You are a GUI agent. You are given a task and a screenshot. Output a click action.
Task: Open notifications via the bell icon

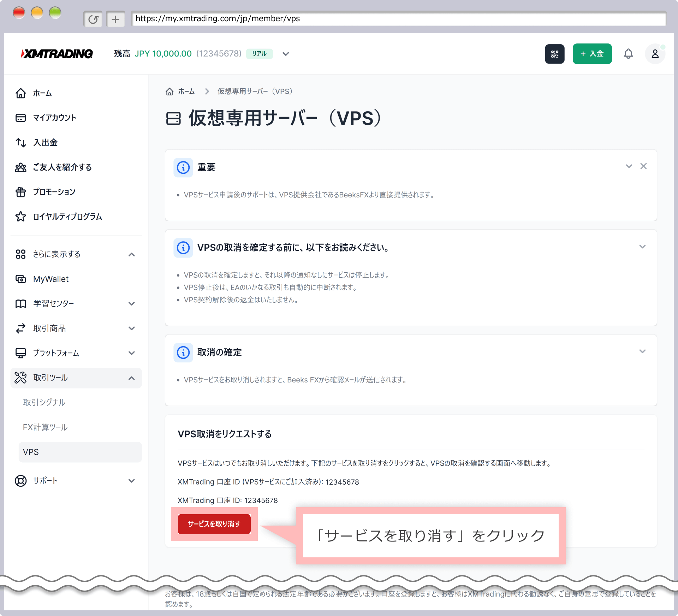(629, 54)
